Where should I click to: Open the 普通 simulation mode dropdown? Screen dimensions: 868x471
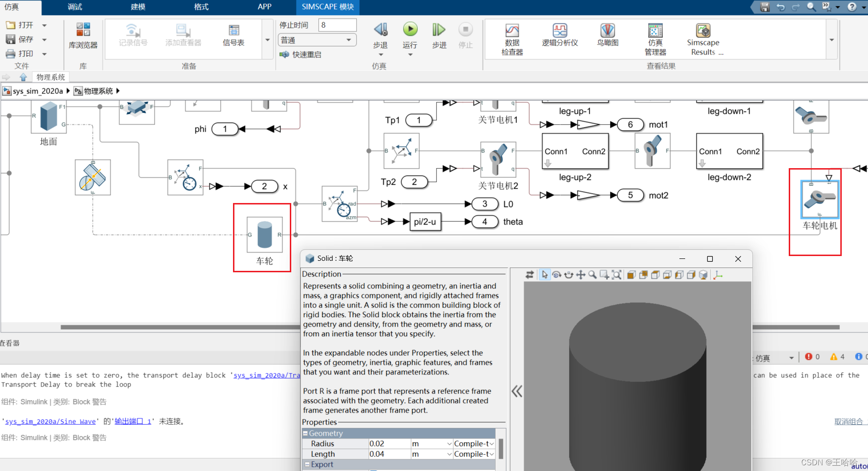click(x=317, y=40)
